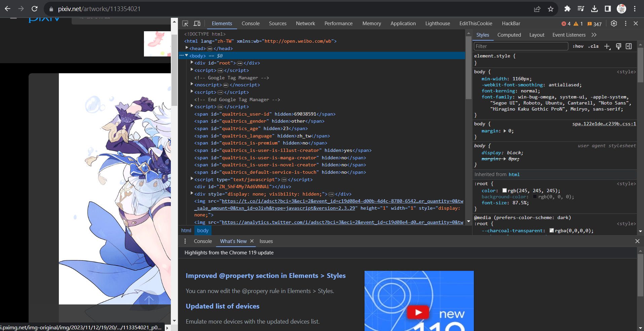This screenshot has height=331, width=644.
Task: Close the What's New tab
Action: (x=252, y=241)
